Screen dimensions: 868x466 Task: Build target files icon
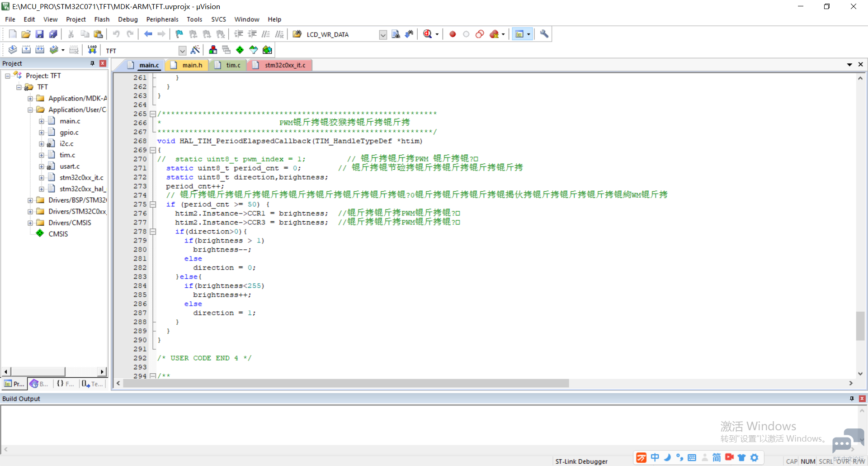click(x=26, y=50)
